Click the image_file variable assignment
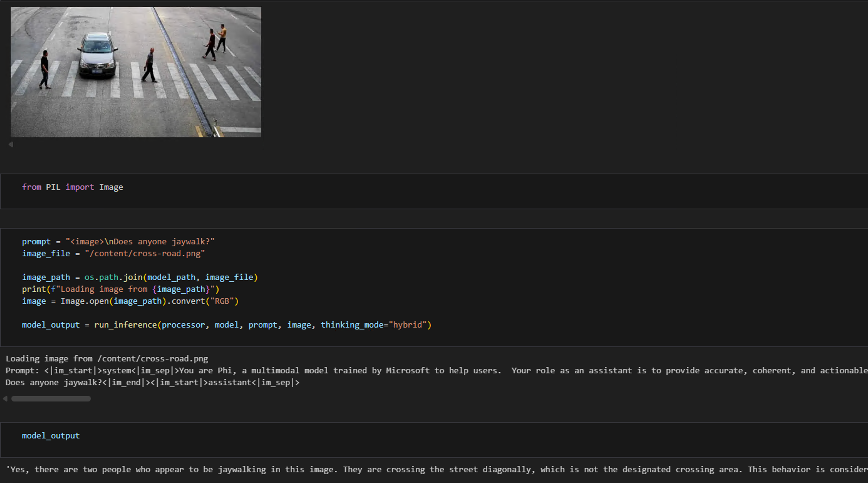868x483 pixels. pos(46,253)
